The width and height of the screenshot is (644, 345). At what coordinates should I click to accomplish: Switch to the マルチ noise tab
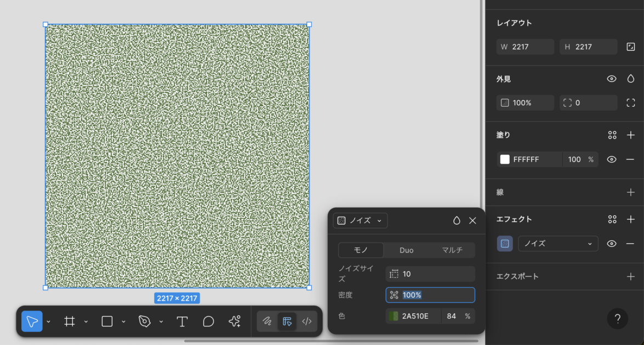(x=452, y=250)
